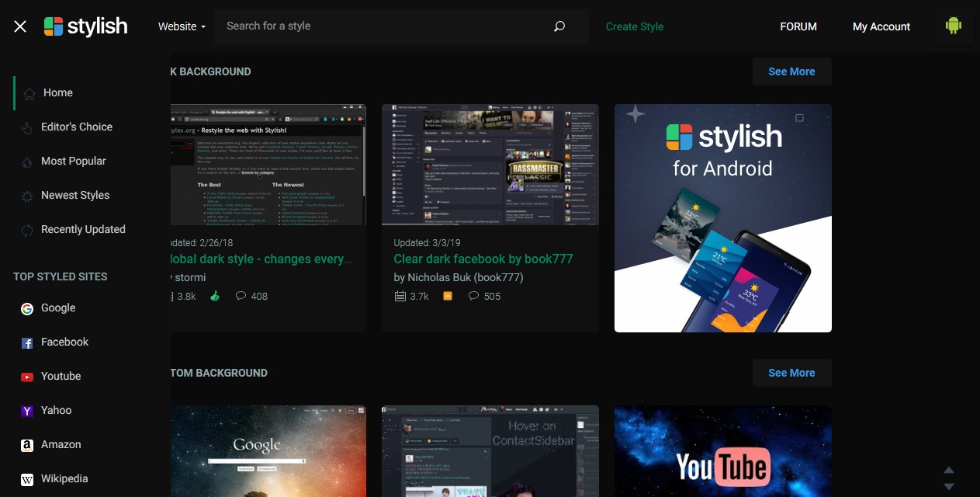Open Newest Styles in the sidebar
Image resolution: width=980 pixels, height=497 pixels.
[75, 195]
